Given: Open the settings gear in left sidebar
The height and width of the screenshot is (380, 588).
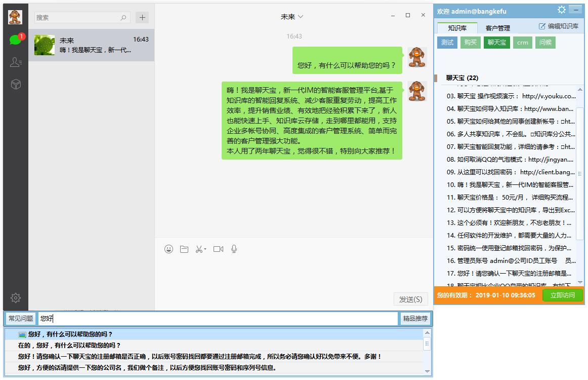Looking at the screenshot, I should [16, 298].
